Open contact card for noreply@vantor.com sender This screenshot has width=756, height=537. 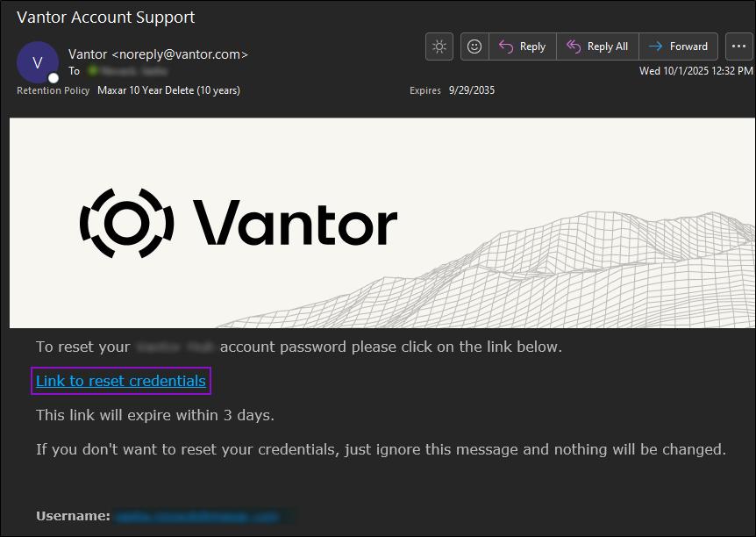(x=158, y=54)
